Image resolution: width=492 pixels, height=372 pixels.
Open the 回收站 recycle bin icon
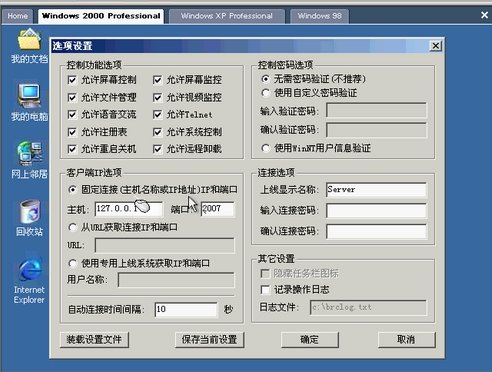point(29,218)
